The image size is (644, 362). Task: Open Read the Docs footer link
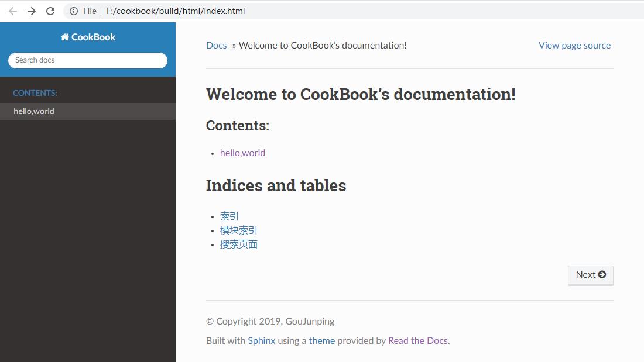pos(418,341)
